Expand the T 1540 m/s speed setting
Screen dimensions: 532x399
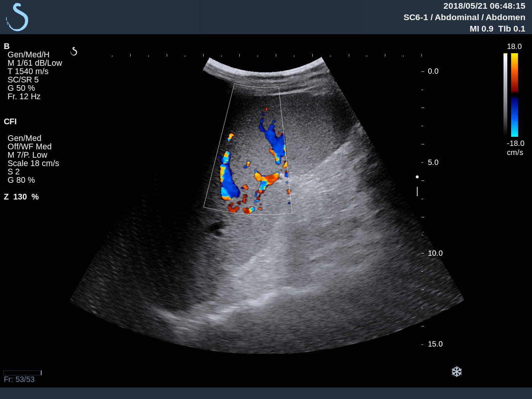(x=28, y=71)
